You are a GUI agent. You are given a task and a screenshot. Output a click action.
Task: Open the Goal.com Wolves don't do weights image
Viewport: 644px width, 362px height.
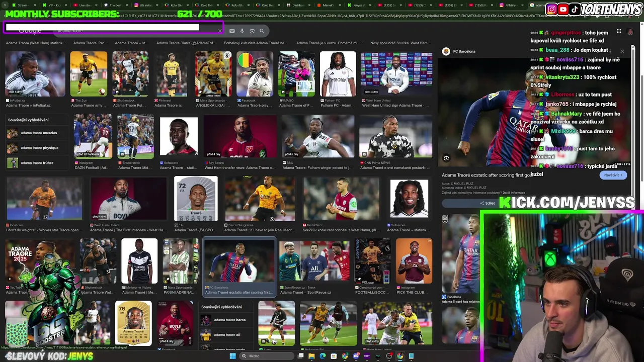point(44,199)
